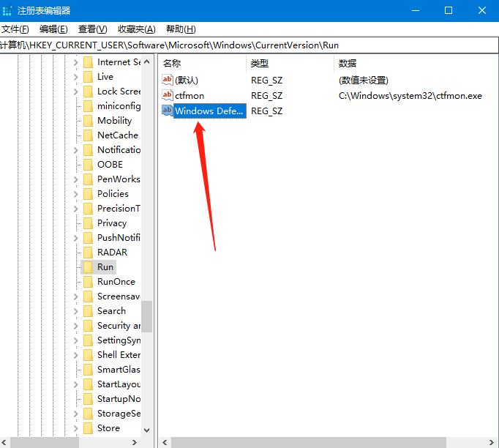Open the 文件(F) menu
This screenshot has width=499, height=448.
(x=15, y=29)
